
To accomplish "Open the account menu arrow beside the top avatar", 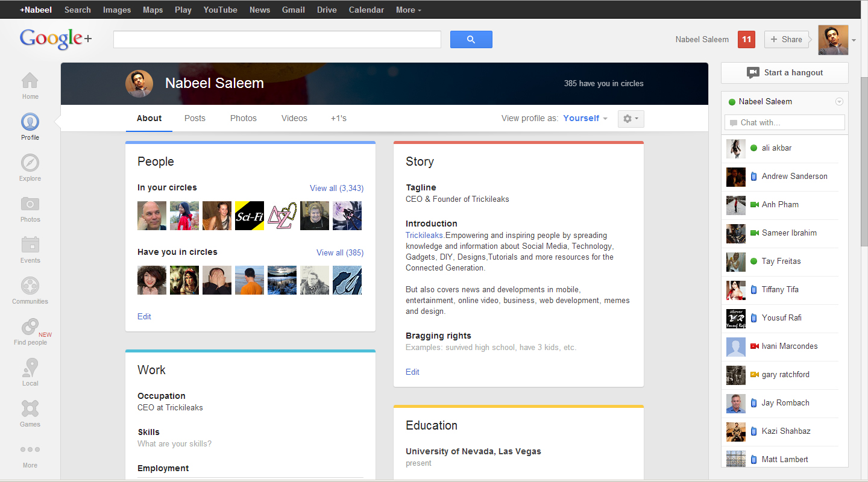I will [854, 40].
